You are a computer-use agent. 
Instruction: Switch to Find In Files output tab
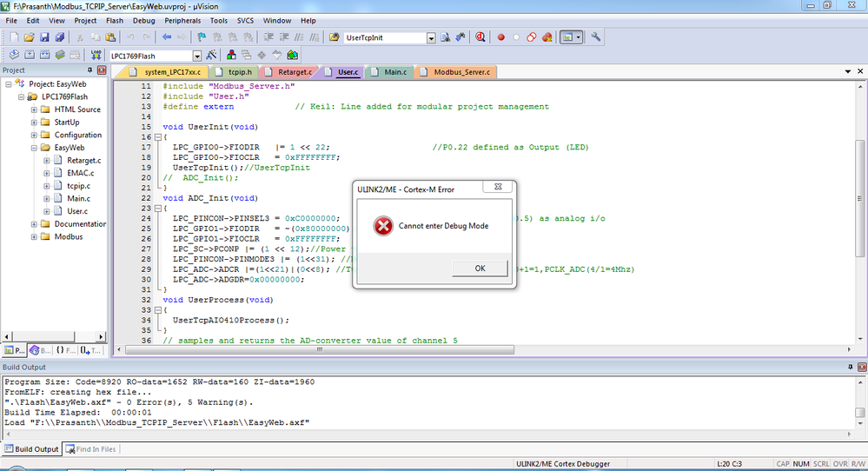point(90,449)
